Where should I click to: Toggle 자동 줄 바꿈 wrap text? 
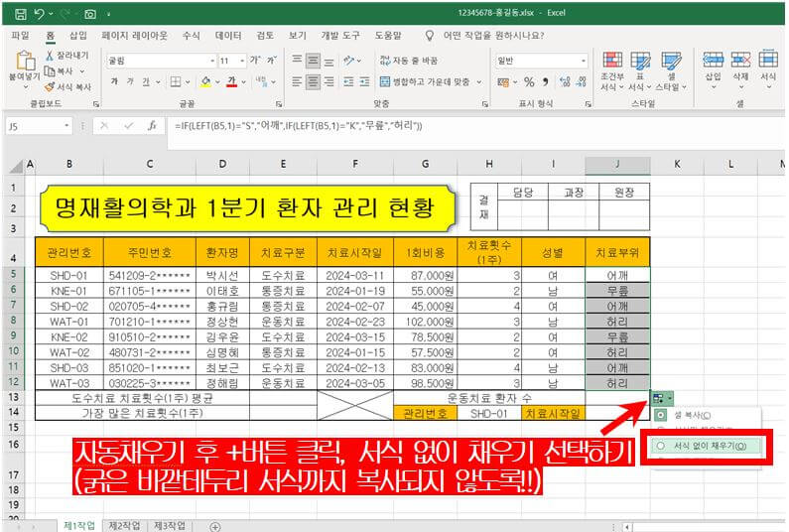[409, 61]
